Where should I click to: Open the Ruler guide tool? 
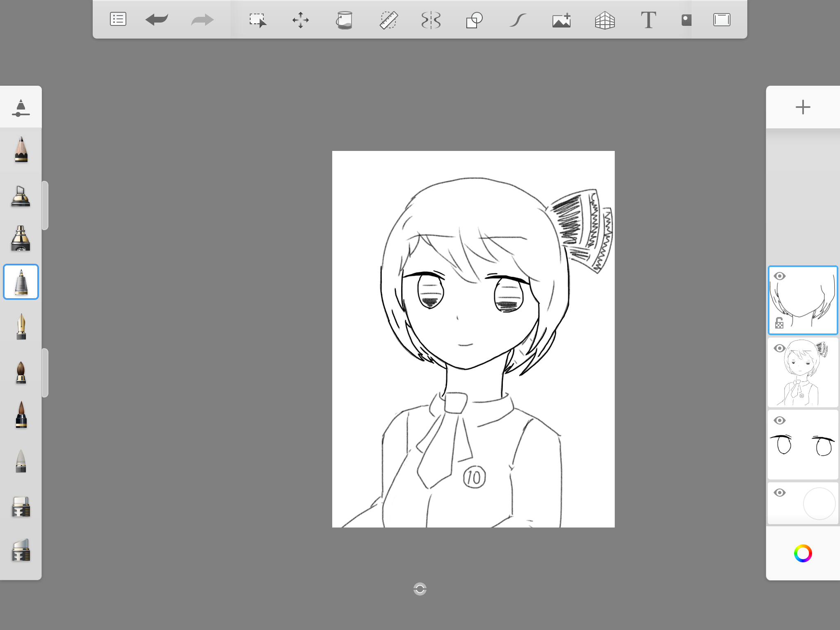point(388,20)
